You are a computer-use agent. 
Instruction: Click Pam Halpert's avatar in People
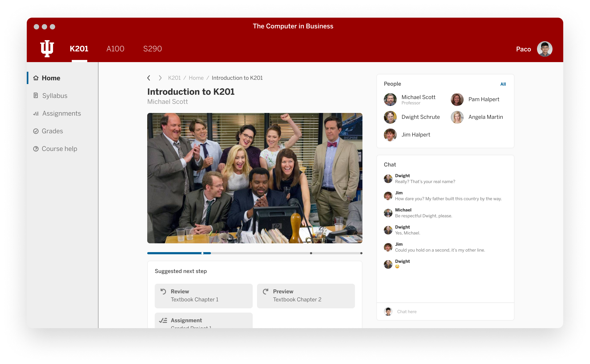(x=457, y=100)
